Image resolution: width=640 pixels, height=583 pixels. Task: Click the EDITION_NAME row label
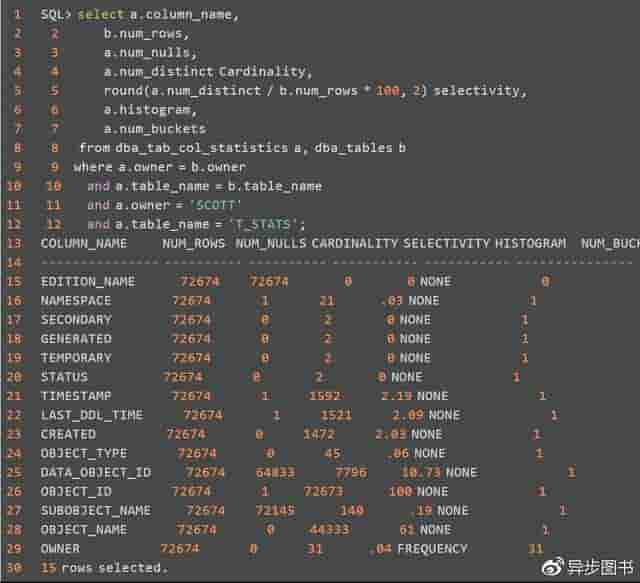tap(88, 281)
